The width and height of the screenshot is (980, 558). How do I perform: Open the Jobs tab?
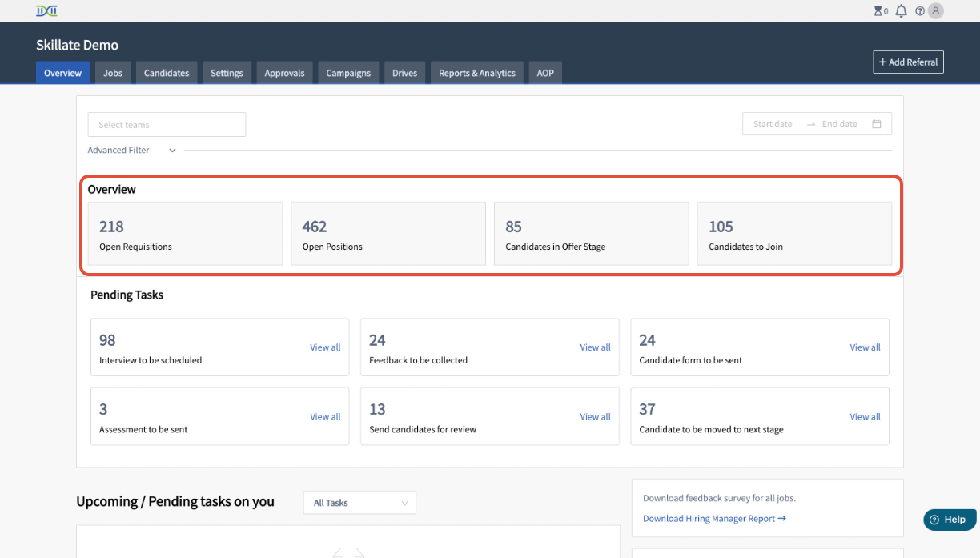pyautogui.click(x=113, y=73)
